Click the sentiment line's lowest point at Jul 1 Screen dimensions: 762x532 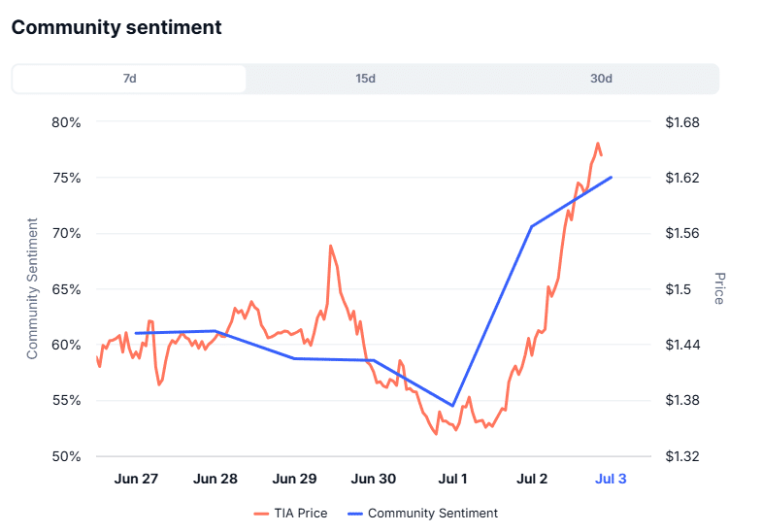point(453,406)
